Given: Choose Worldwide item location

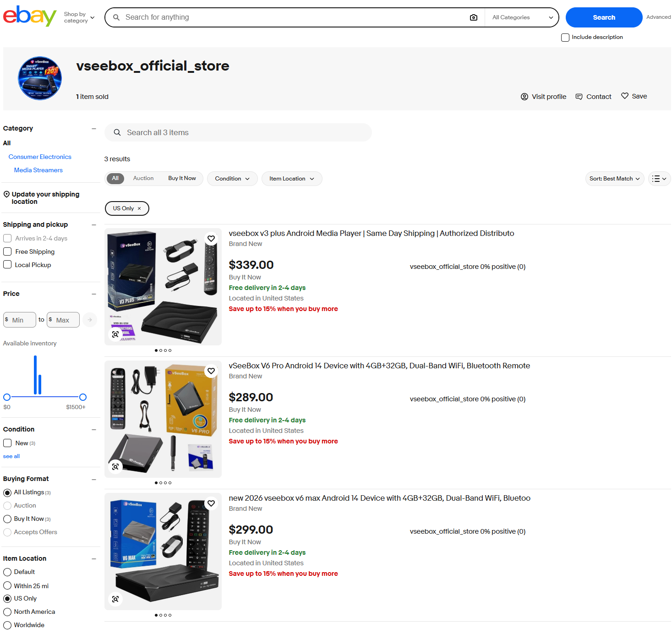Looking at the screenshot, I should (7, 625).
